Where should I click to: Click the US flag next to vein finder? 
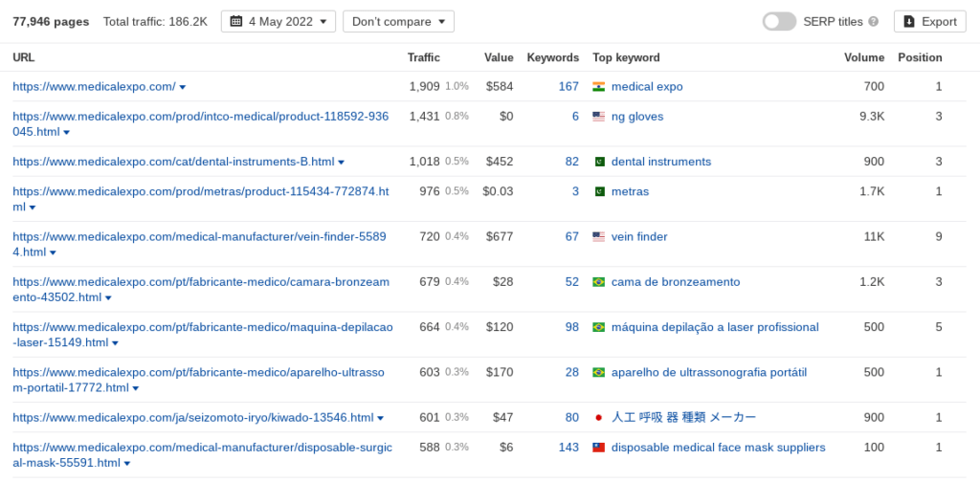[599, 236]
